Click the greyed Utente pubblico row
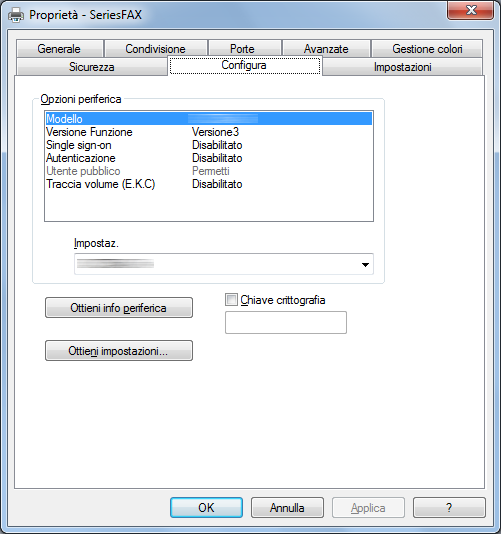 tap(209, 171)
